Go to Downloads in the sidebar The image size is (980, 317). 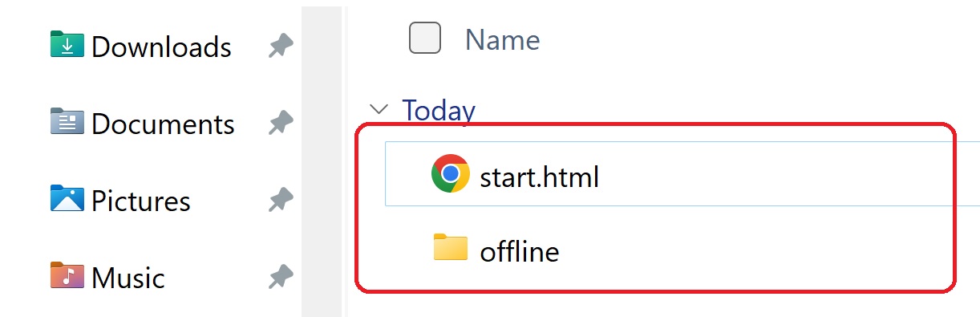pyautogui.click(x=161, y=47)
